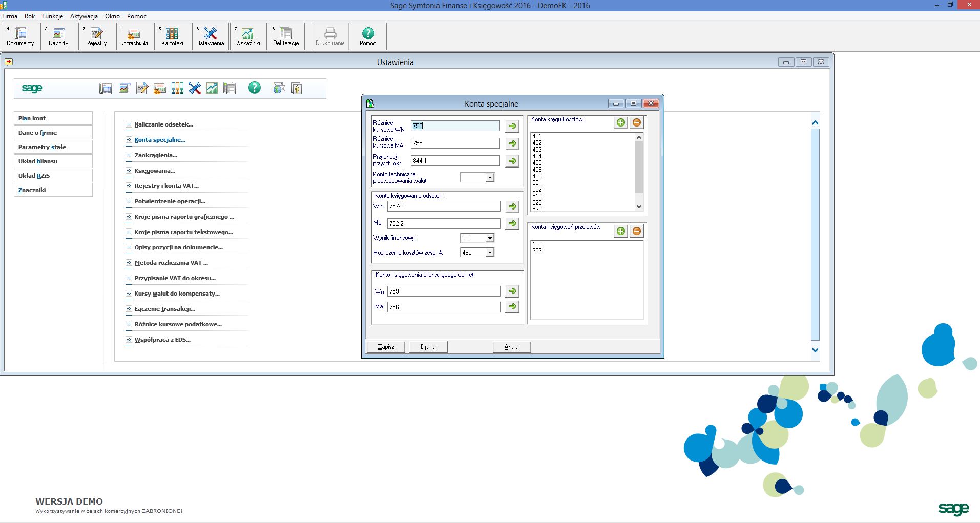This screenshot has width=980, height=523.
Task: Click the Anuluj button
Action: [512, 347]
